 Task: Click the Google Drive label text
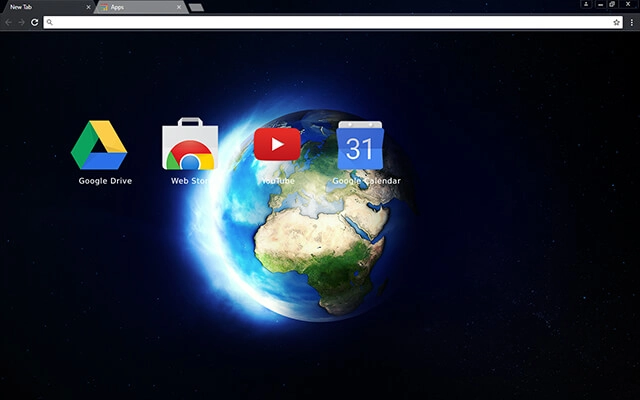[105, 181]
